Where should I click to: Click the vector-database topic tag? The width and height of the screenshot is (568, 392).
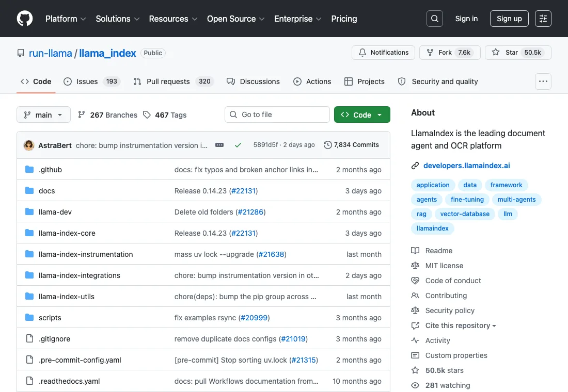(x=465, y=214)
